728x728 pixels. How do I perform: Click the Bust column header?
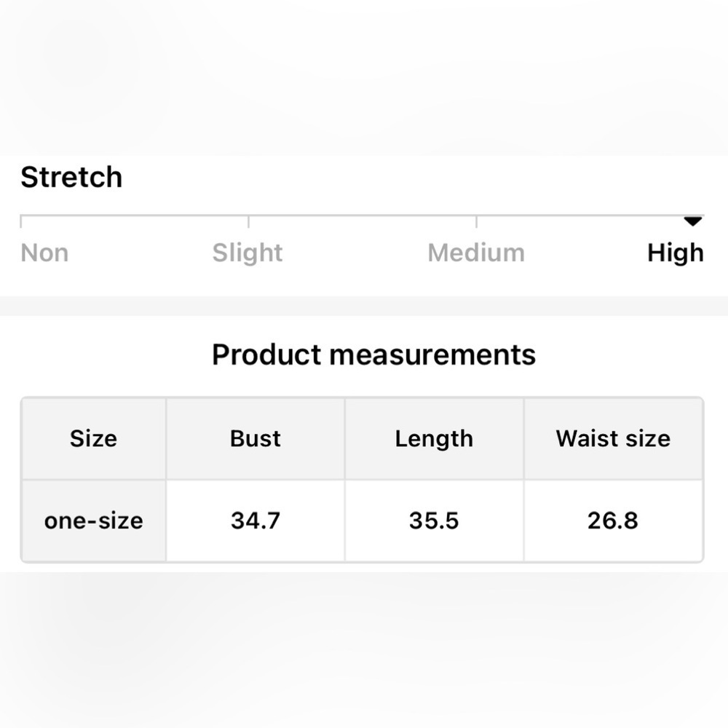pyautogui.click(x=256, y=438)
